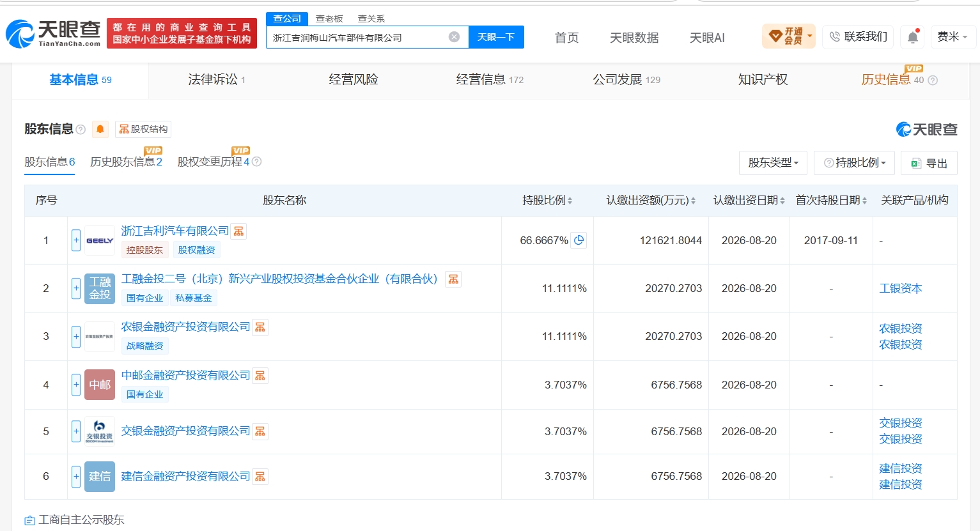Expand row 1 浙江吉利汽车 plus toggle

[x=76, y=240]
